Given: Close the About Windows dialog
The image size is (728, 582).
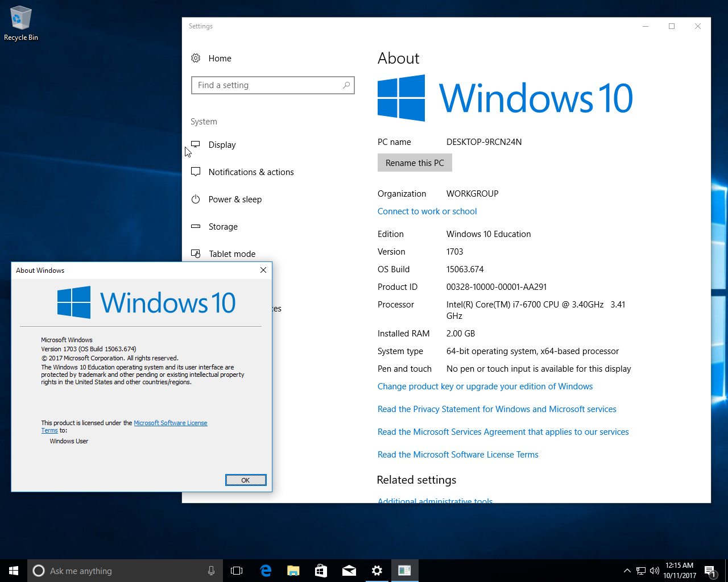Looking at the screenshot, I should [x=263, y=270].
